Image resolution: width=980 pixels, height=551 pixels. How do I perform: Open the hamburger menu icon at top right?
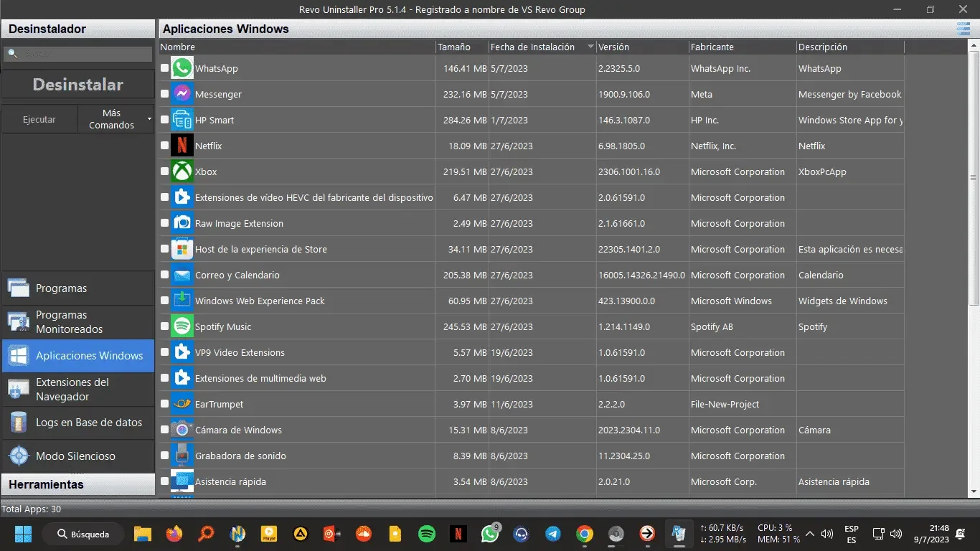(963, 29)
